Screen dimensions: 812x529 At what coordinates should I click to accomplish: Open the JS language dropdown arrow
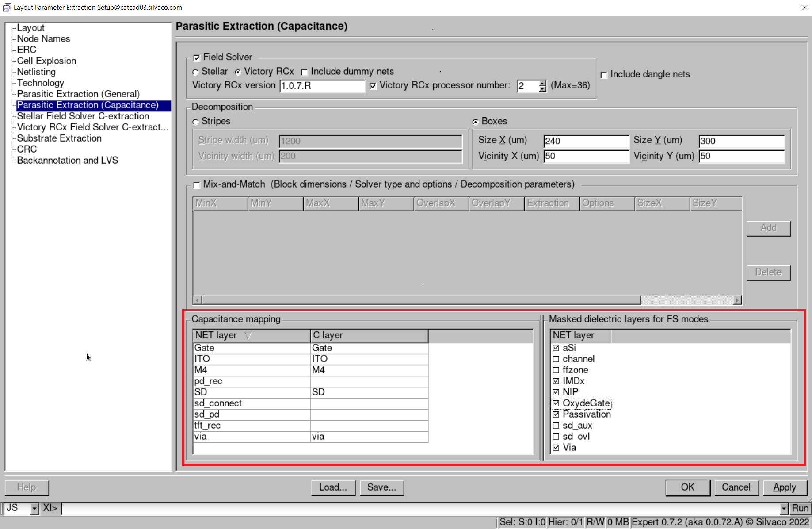pos(34,509)
